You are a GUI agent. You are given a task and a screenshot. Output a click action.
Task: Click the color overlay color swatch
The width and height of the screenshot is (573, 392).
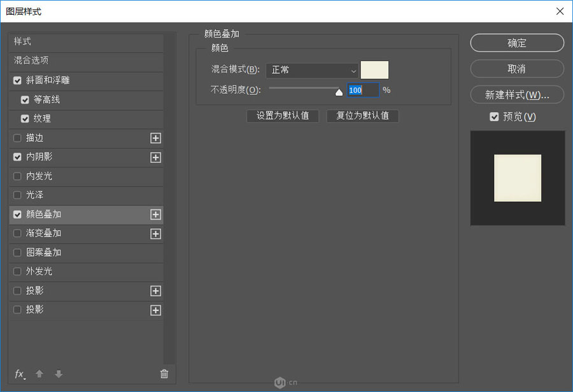point(374,70)
